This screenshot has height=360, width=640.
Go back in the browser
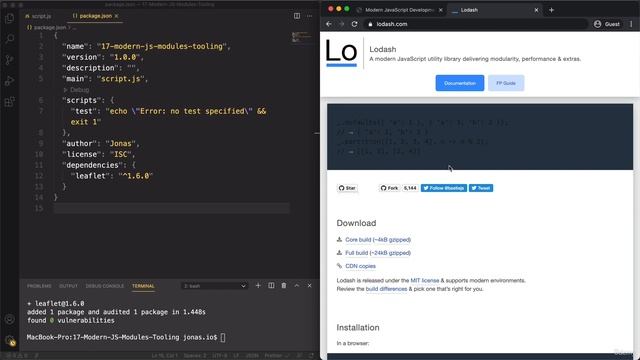pos(329,24)
